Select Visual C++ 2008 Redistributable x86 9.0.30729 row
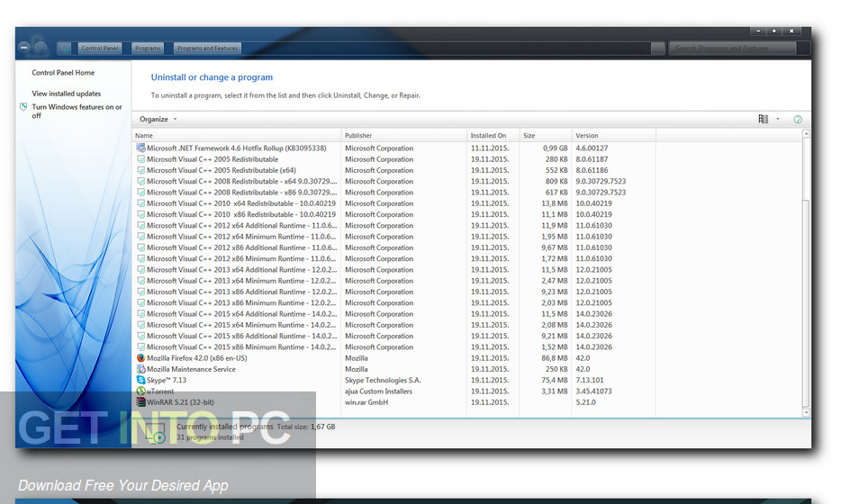The image size is (841, 504). click(x=393, y=193)
